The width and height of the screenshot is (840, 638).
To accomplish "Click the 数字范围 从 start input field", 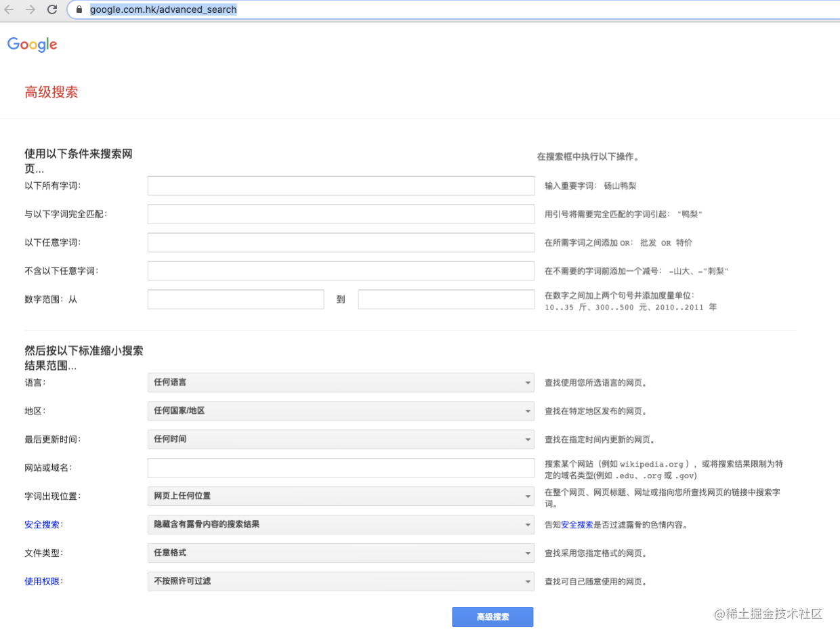I will tap(236, 299).
